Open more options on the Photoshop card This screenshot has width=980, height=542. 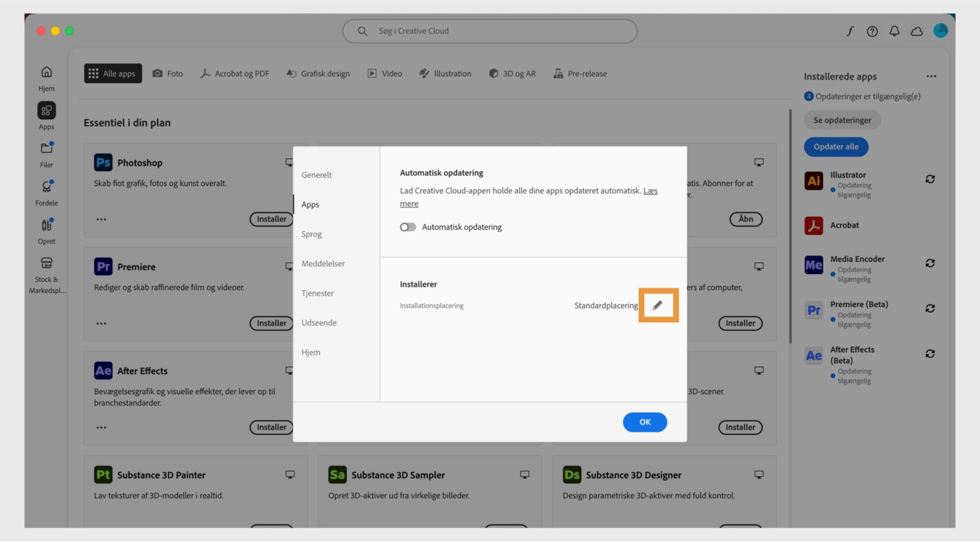(x=102, y=219)
